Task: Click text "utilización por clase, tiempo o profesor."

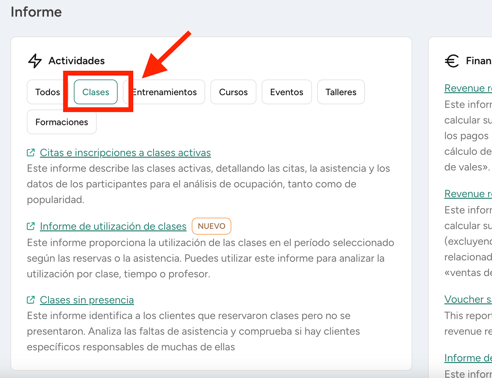Action: [x=118, y=274]
